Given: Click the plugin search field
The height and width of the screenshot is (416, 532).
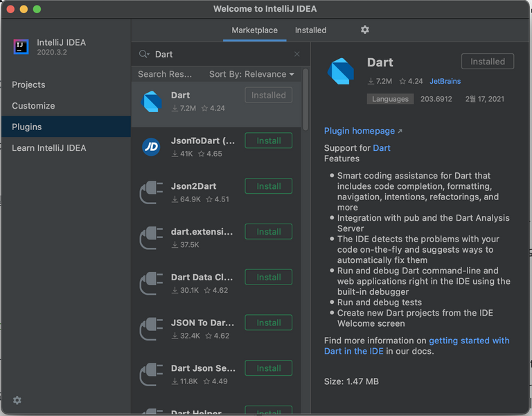Looking at the screenshot, I should (220, 54).
